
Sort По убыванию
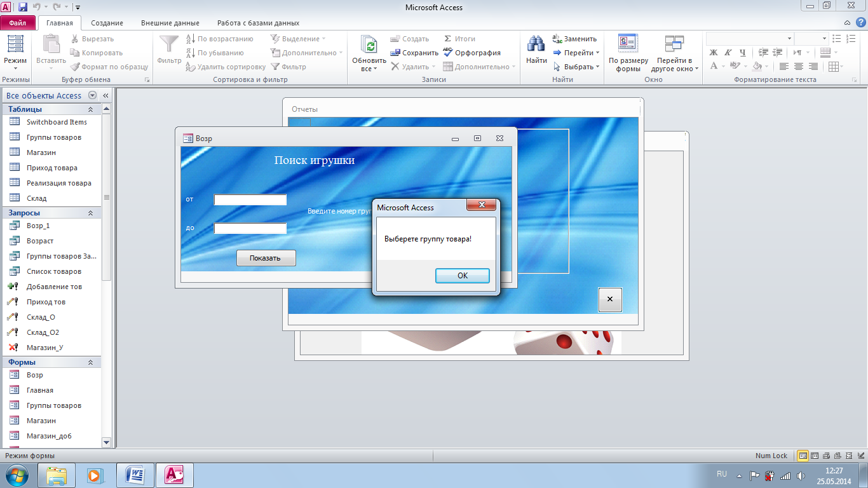point(215,53)
